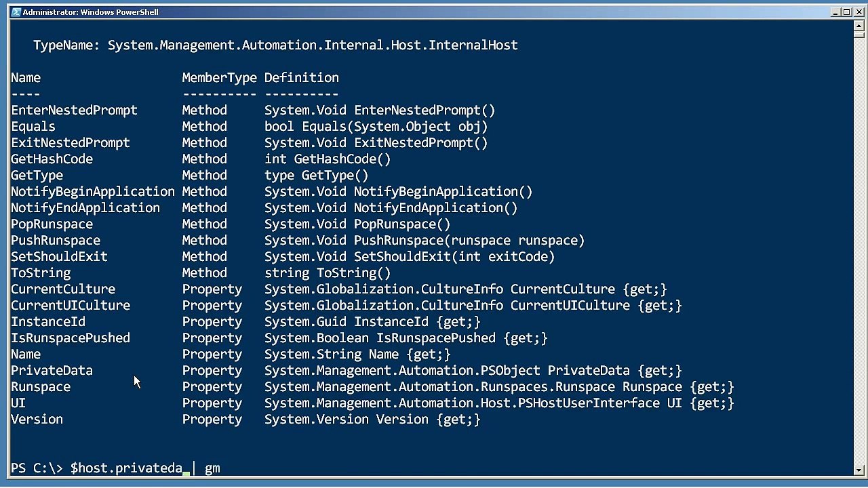Click the TypeName header line

pyautogui.click(x=275, y=45)
